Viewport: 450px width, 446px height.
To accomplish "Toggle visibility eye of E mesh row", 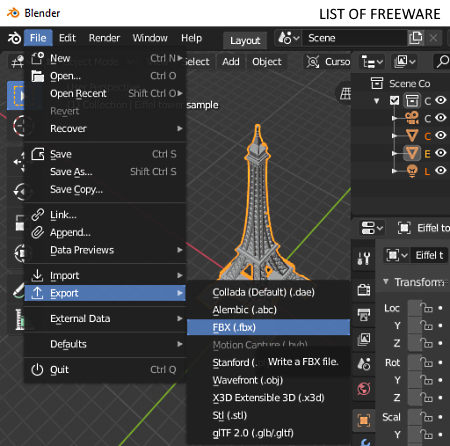I will pos(441,153).
